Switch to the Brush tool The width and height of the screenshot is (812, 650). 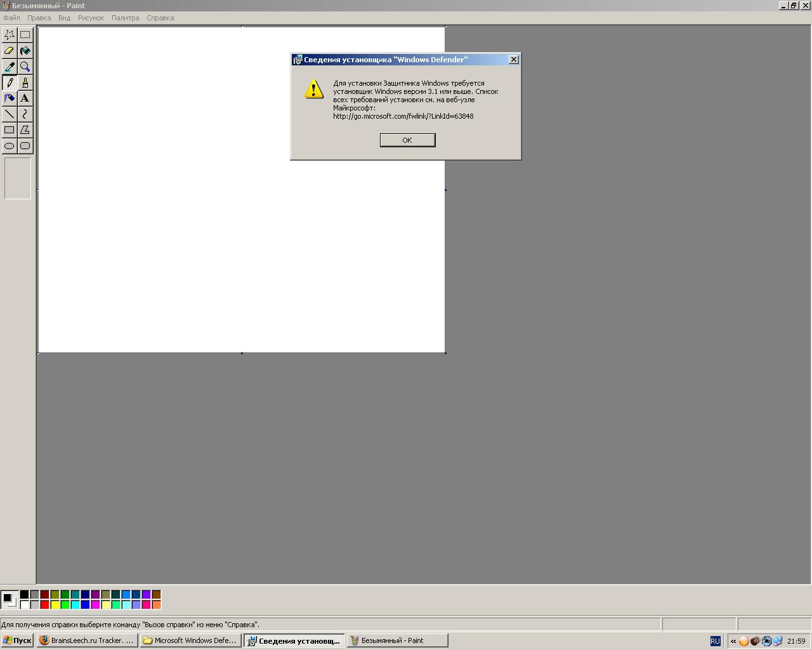25,83
